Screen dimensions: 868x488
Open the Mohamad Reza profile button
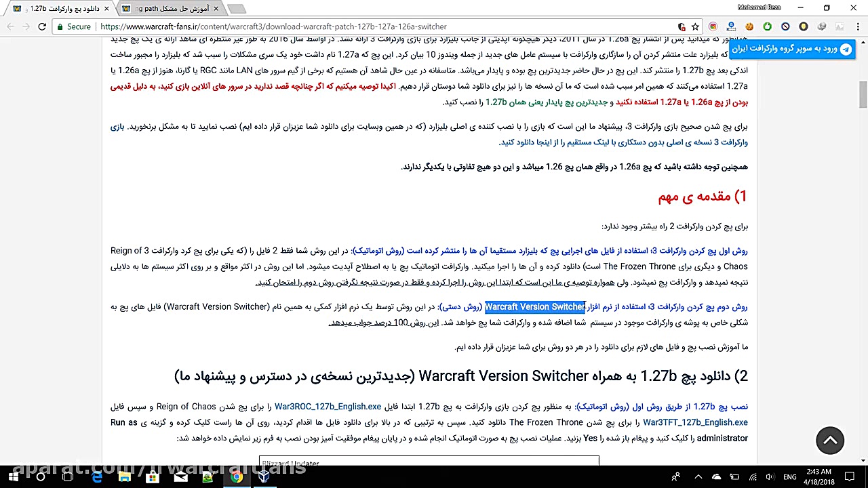click(759, 7)
